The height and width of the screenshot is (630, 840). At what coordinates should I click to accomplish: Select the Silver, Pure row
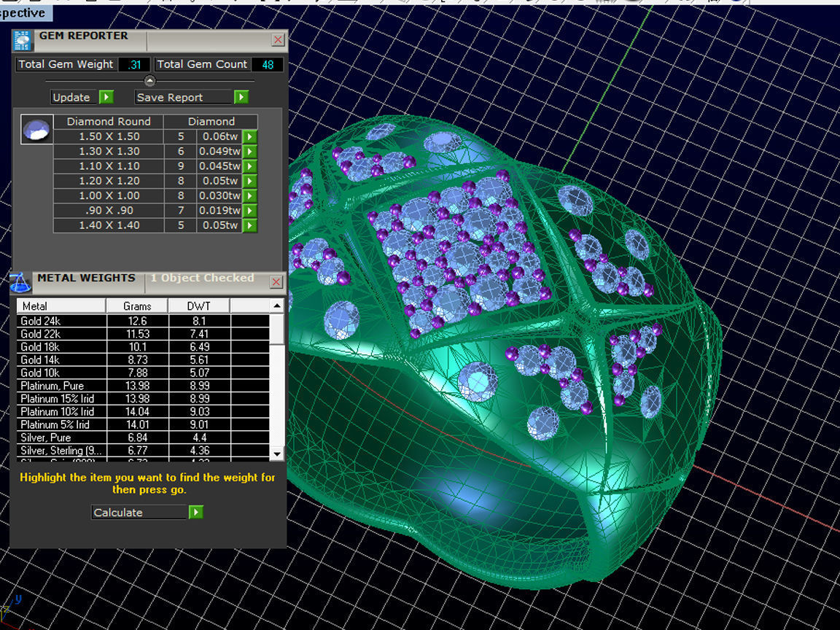point(143,437)
